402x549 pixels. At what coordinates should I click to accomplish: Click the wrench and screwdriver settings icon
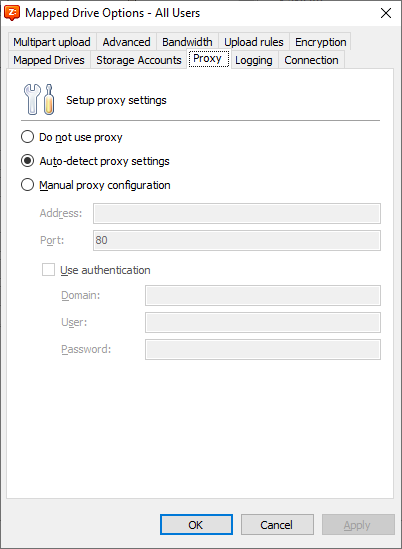[39, 100]
